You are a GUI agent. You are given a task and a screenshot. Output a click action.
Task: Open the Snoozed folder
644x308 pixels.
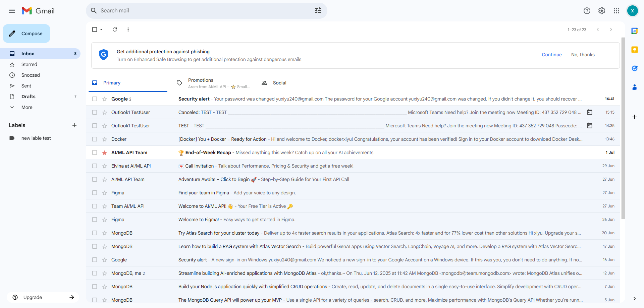pyautogui.click(x=40, y=75)
